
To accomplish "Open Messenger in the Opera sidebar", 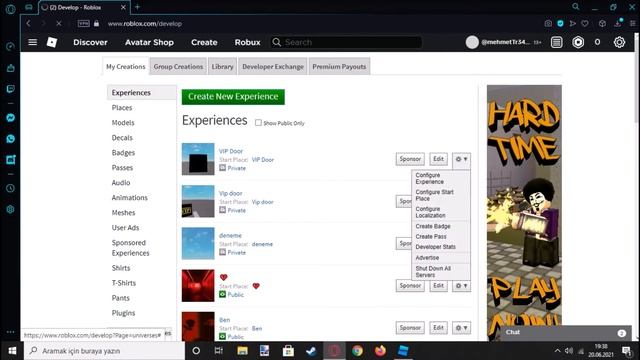I will pos(11,118).
